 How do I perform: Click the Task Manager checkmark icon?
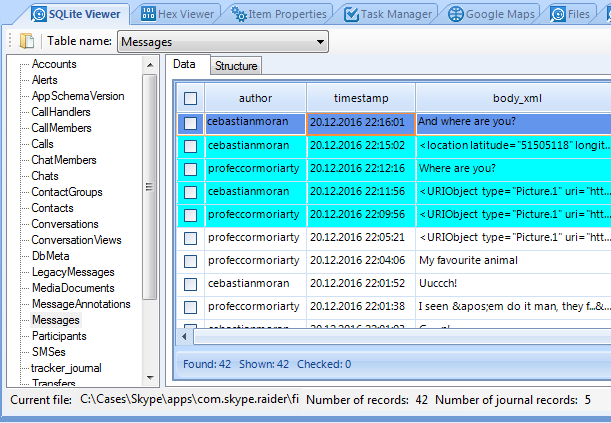351,14
